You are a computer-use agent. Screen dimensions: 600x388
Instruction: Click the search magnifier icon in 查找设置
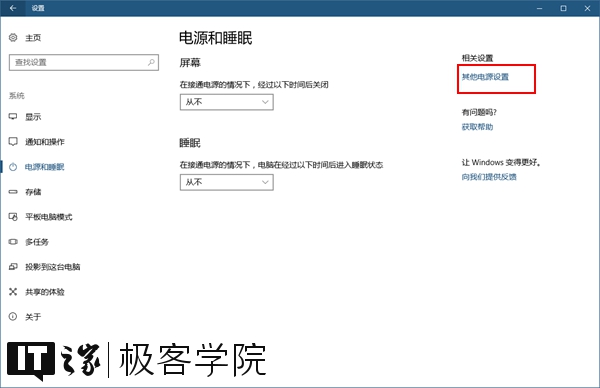(151, 62)
